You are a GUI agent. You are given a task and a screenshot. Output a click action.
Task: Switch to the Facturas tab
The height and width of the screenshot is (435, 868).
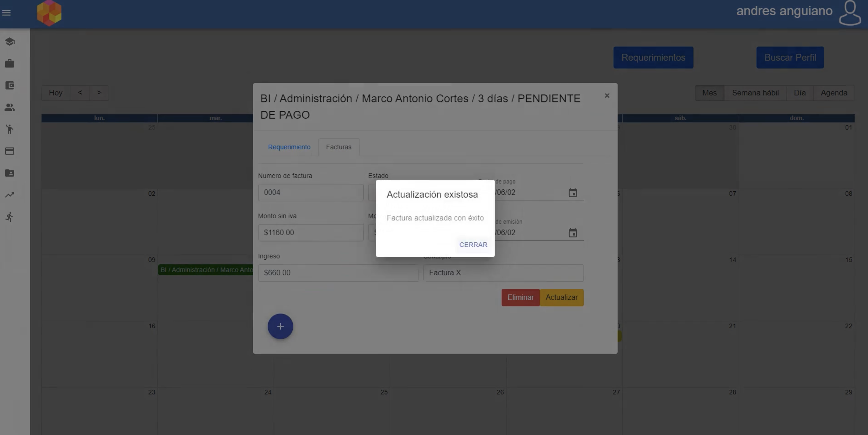[339, 147]
